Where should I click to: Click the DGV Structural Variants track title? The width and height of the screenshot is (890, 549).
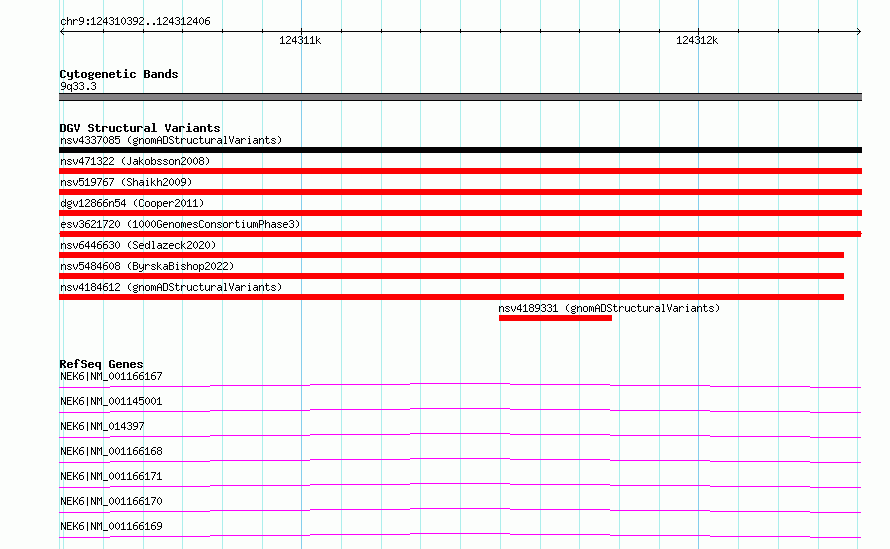pyautogui.click(x=140, y=128)
